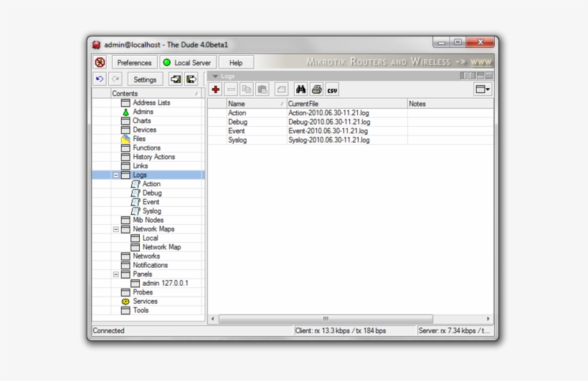Click the Redo arrow icon
588x381 pixels.
[x=115, y=79]
